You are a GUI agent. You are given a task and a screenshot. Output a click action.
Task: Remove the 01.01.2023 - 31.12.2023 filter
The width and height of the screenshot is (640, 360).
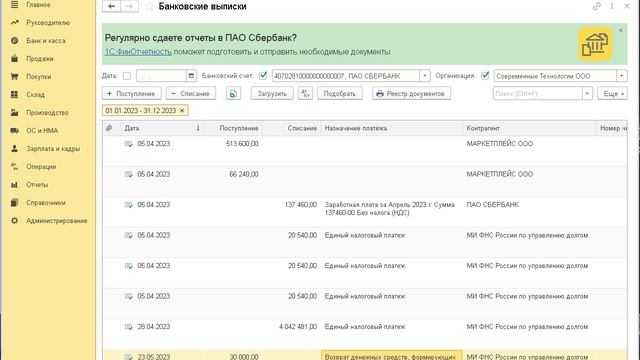point(182,111)
